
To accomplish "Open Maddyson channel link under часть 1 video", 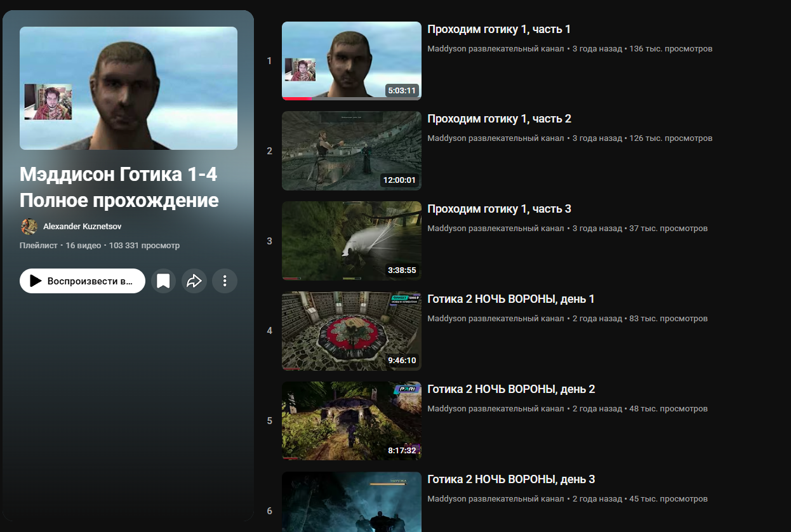I will click(x=495, y=49).
